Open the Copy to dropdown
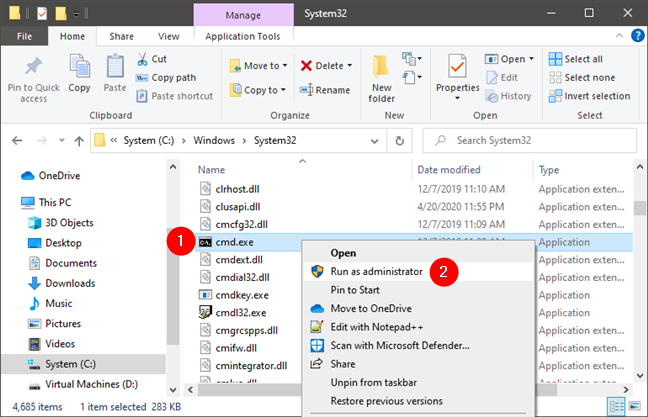Screen dimensions: 648x417 point(258,90)
